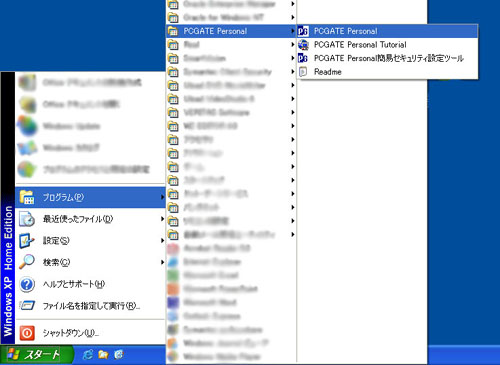Open the Readme document icon

click(303, 72)
